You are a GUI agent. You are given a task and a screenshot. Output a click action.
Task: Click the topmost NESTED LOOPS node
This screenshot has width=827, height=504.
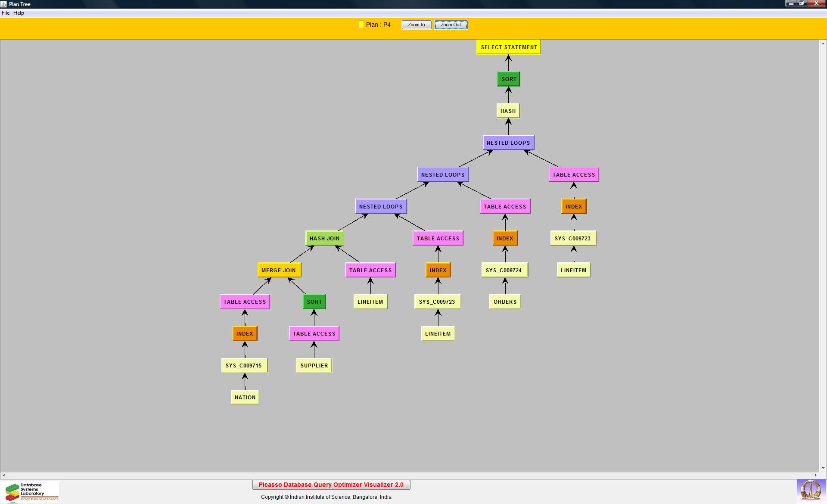508,143
